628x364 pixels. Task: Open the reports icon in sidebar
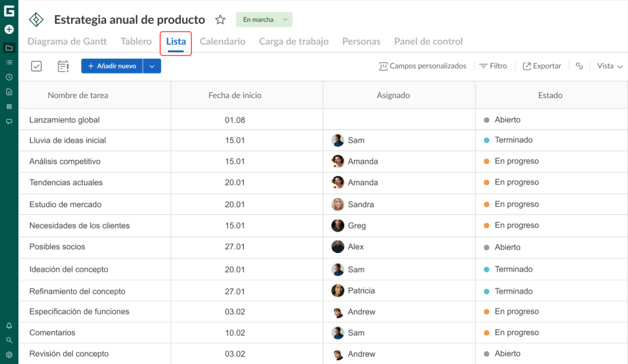point(9,92)
